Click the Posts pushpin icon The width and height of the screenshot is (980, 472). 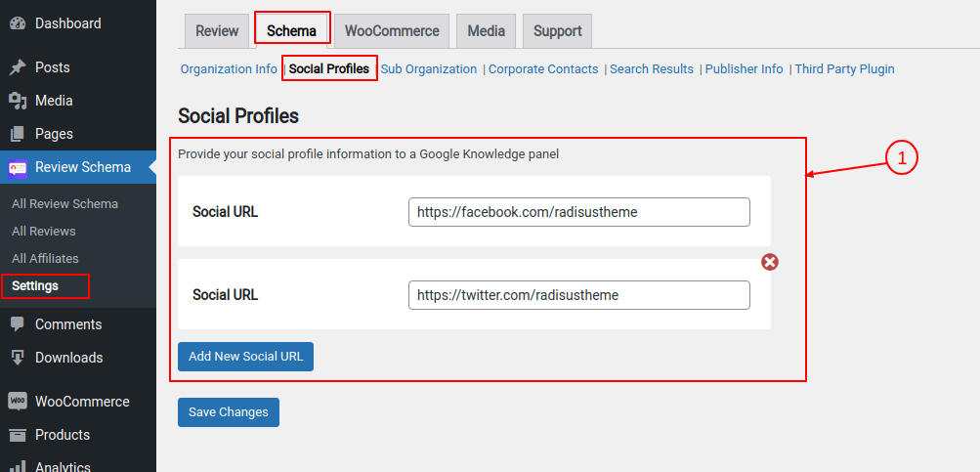[18, 67]
